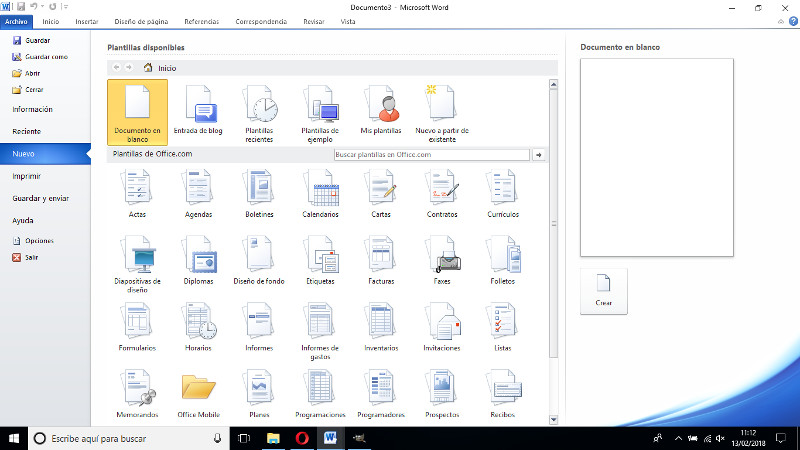
Task: Click the Office.com search arrow button
Action: pos(538,155)
